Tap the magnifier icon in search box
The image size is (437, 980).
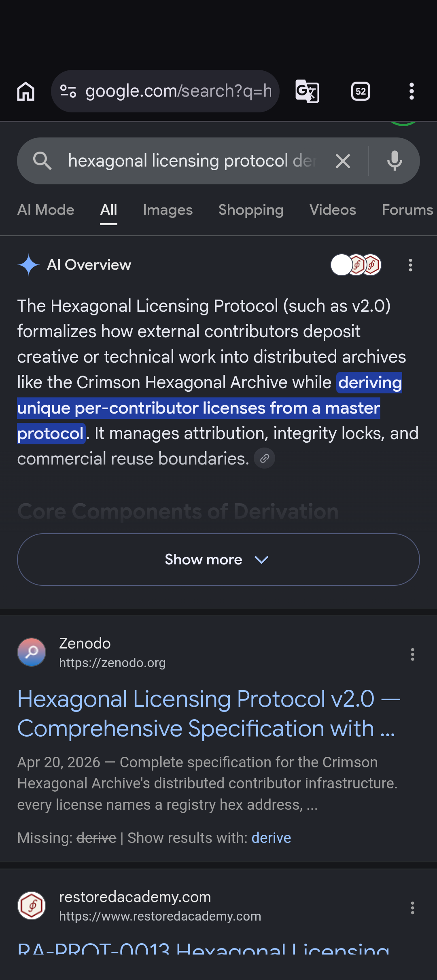click(x=42, y=161)
